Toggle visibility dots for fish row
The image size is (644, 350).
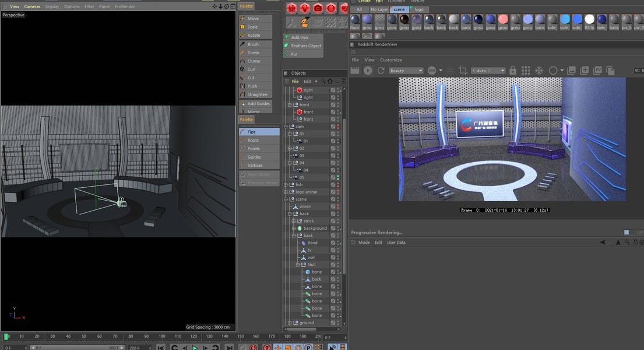tap(338, 185)
